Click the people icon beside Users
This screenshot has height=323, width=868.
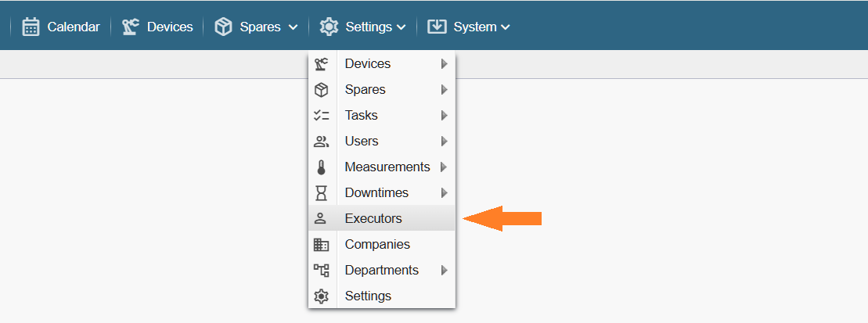point(321,141)
